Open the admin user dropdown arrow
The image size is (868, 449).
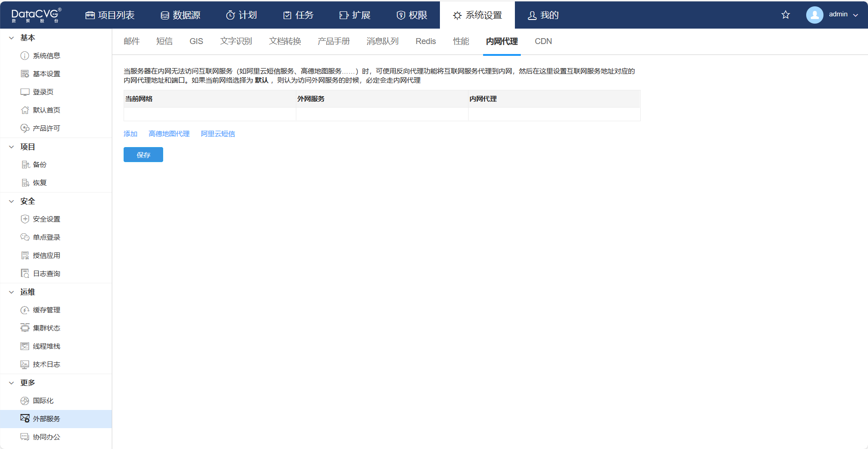856,15
